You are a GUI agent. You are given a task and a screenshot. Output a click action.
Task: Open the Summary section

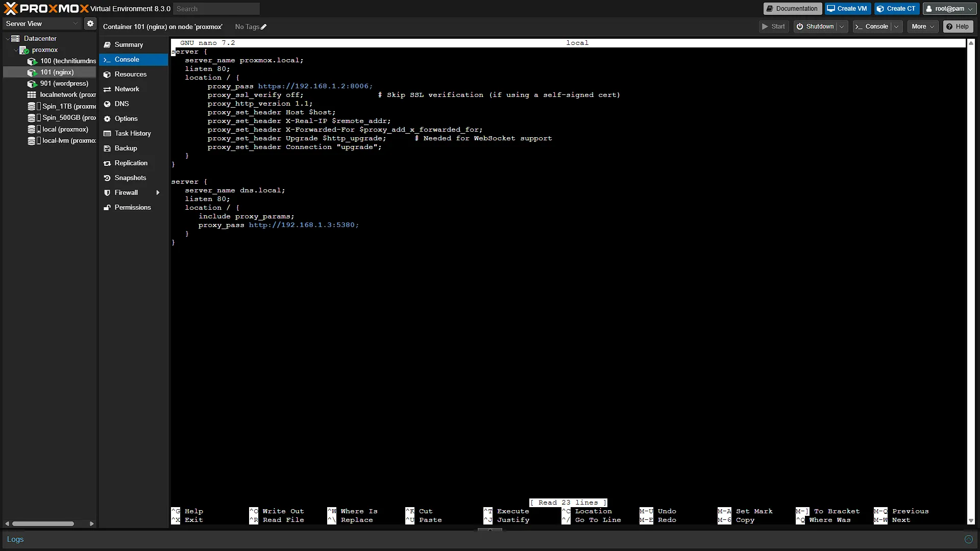point(134,45)
